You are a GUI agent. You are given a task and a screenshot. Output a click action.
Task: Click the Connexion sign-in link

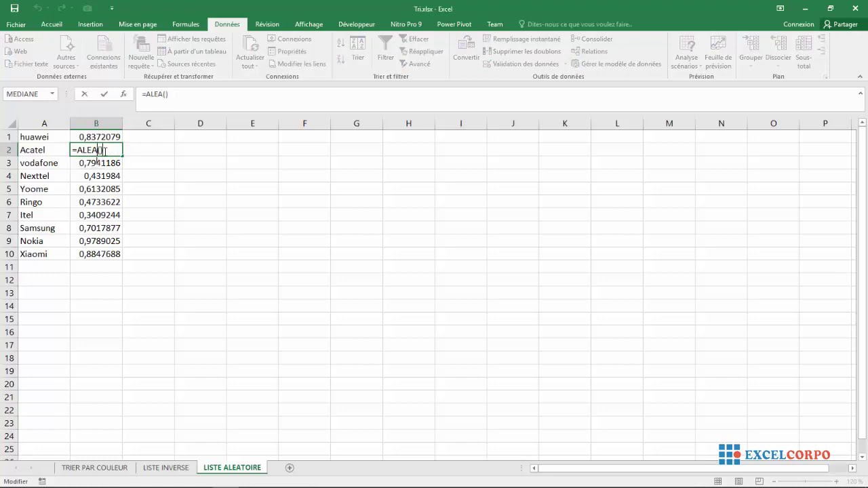tap(798, 24)
